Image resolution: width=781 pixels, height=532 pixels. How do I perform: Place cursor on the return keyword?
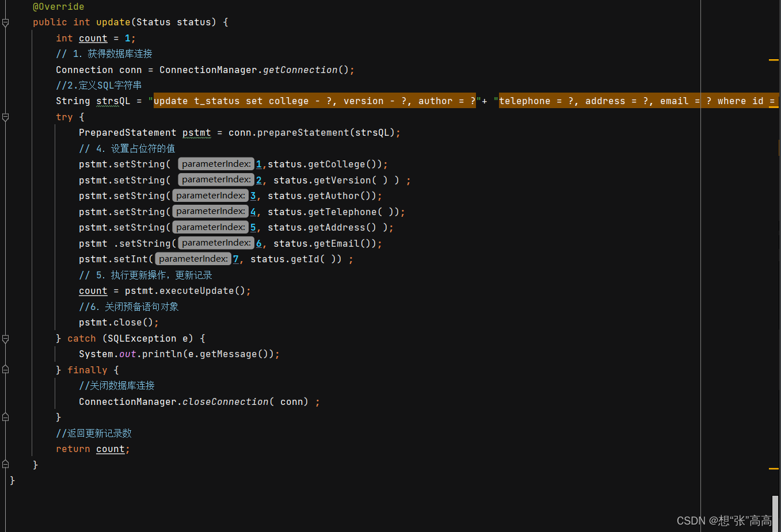pyautogui.click(x=73, y=449)
